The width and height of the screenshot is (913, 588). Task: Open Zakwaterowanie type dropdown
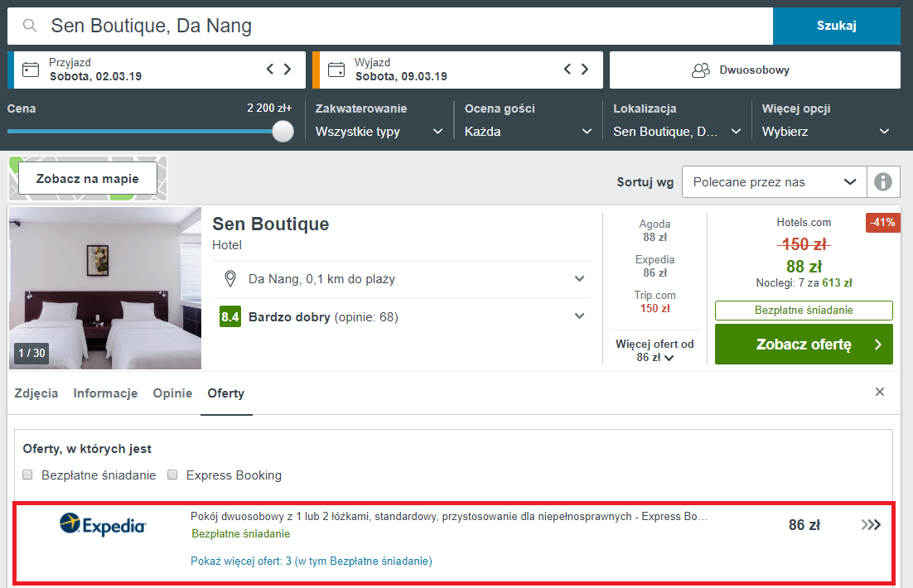click(379, 132)
